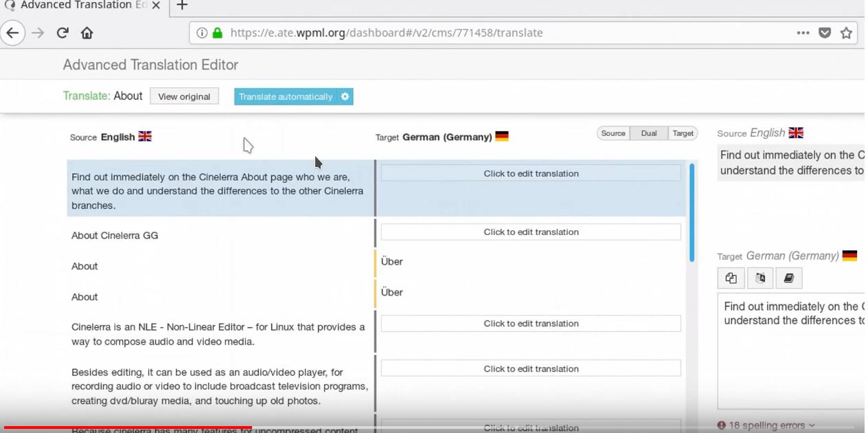Screen dimensions: 868x433
Task: Switch view to Source only
Action: [613, 133]
